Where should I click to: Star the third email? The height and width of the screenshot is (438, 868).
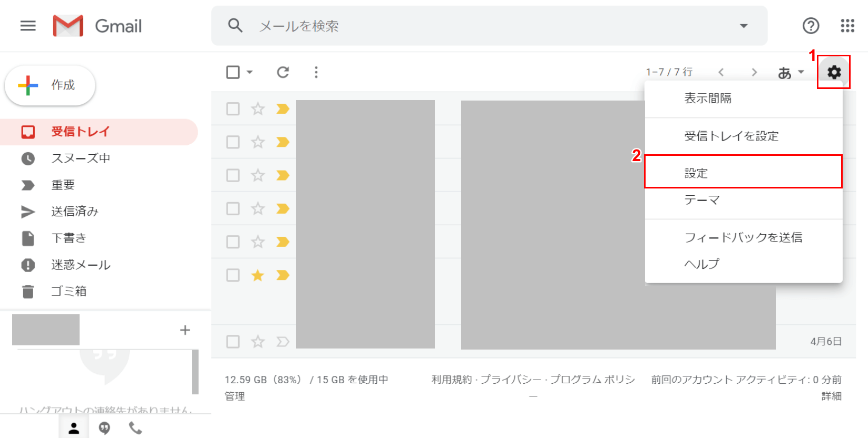(x=258, y=175)
